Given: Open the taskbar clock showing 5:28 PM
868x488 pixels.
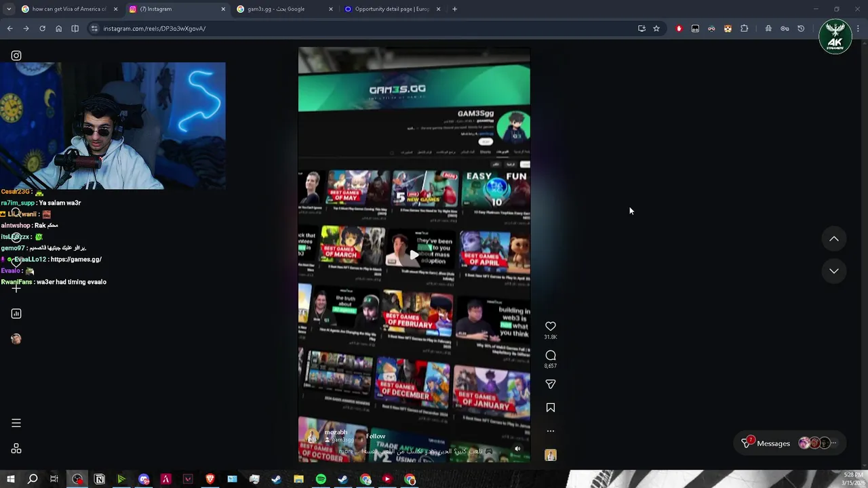Looking at the screenshot, I should pyautogui.click(x=853, y=479).
